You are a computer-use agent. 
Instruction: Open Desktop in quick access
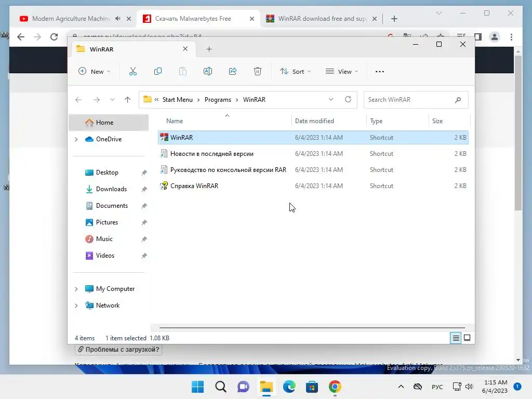(x=107, y=172)
